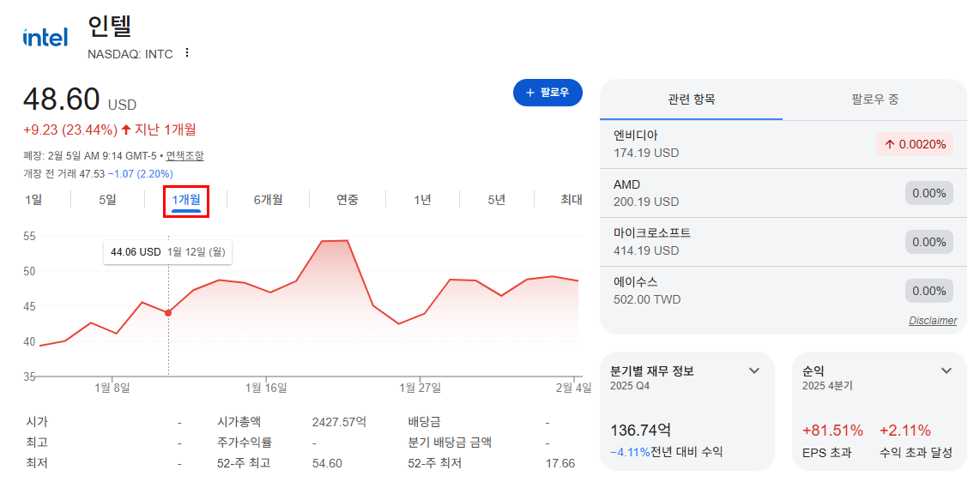The width and height of the screenshot is (980, 482).
Task: Select the 5년 time range tab
Action: [496, 200]
